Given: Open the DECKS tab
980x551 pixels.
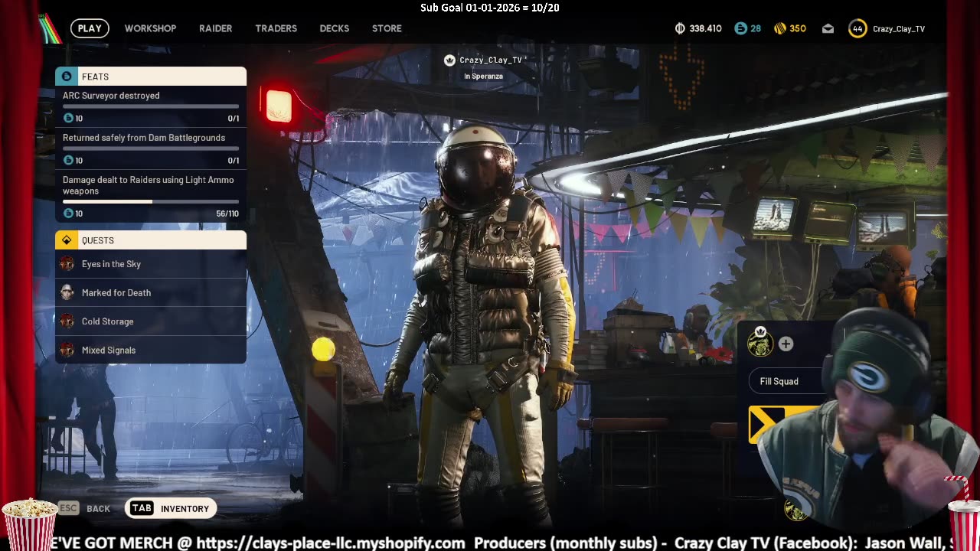Looking at the screenshot, I should [x=334, y=28].
